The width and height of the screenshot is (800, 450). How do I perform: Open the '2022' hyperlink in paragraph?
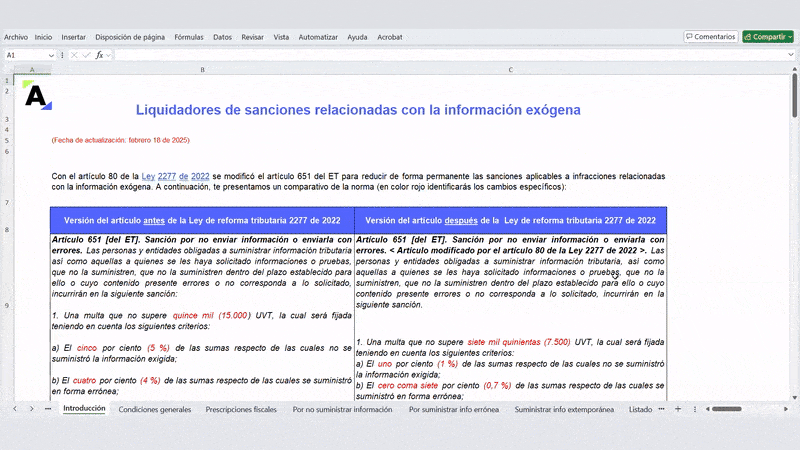[200, 176]
